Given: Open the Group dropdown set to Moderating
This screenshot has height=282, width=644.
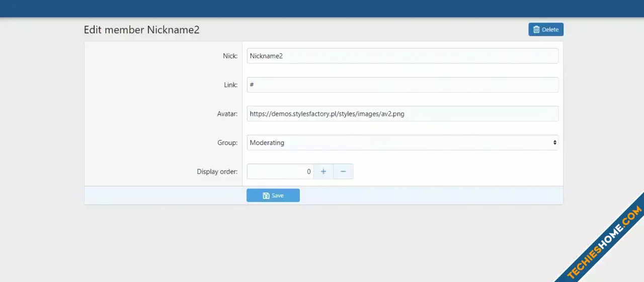Looking at the screenshot, I should coord(403,143).
